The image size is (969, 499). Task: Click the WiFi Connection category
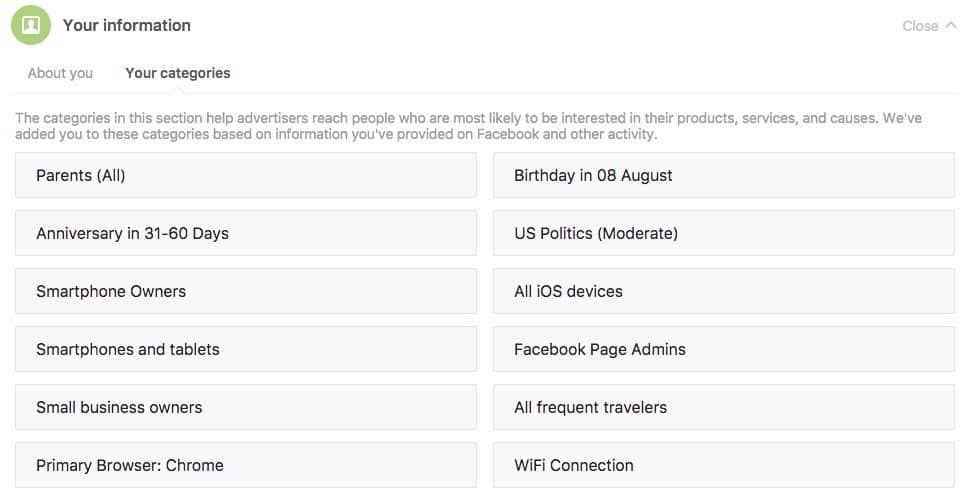coord(724,465)
